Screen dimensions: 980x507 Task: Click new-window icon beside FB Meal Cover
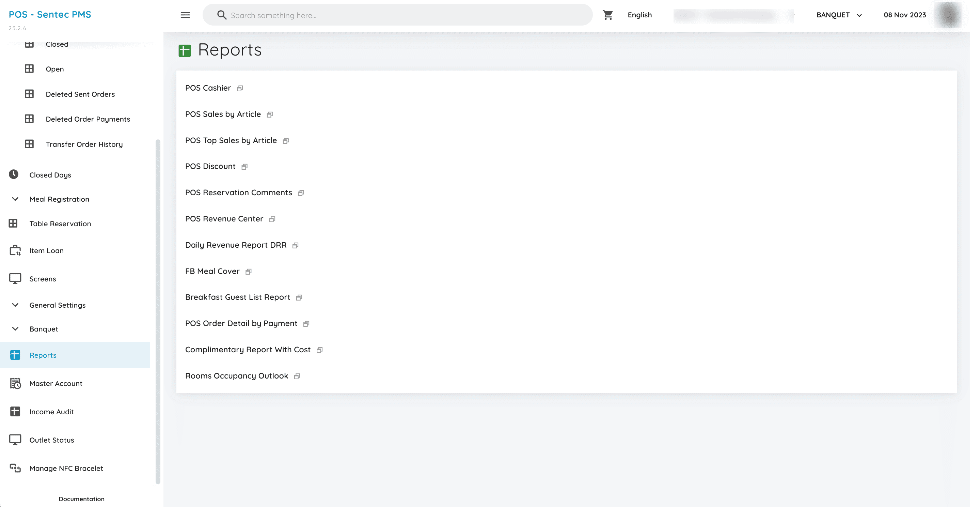point(249,272)
